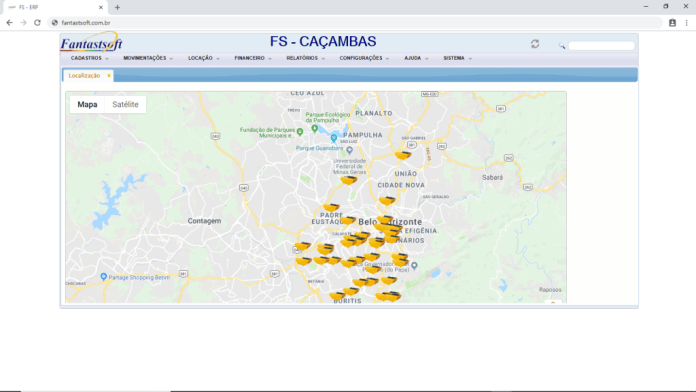The height and width of the screenshot is (392, 696).
Task: Select the Localização tab
Action: 84,76
